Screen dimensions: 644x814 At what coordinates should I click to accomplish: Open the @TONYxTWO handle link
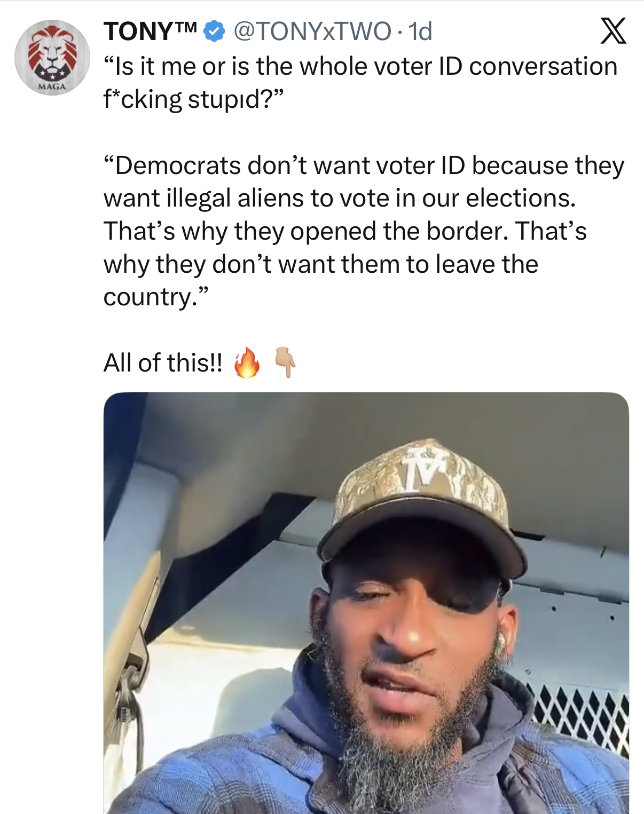[x=312, y=31]
